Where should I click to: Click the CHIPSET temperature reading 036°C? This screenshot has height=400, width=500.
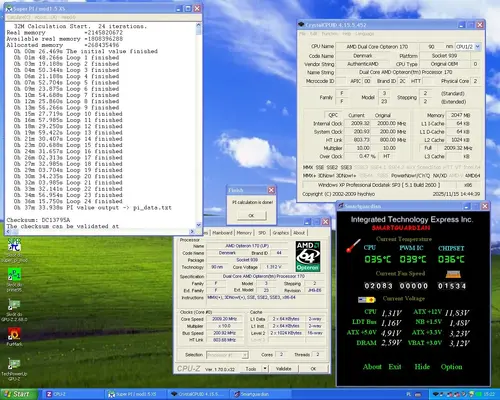(451, 259)
